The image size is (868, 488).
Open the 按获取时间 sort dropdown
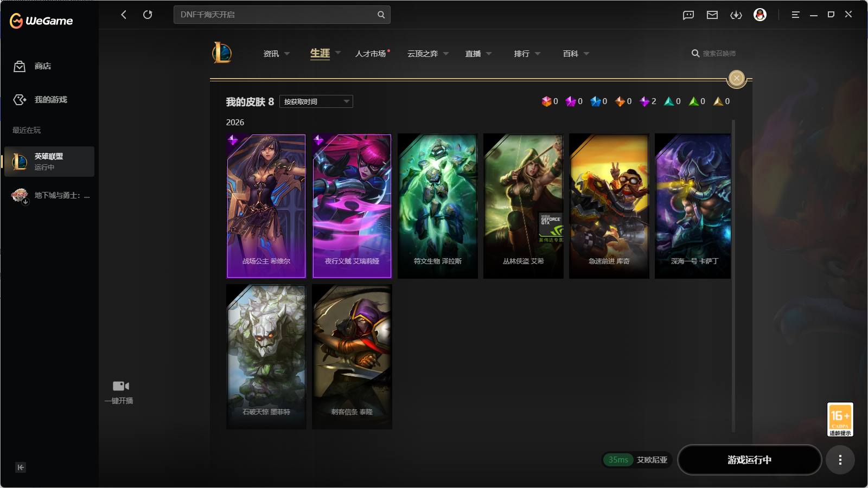(x=316, y=101)
